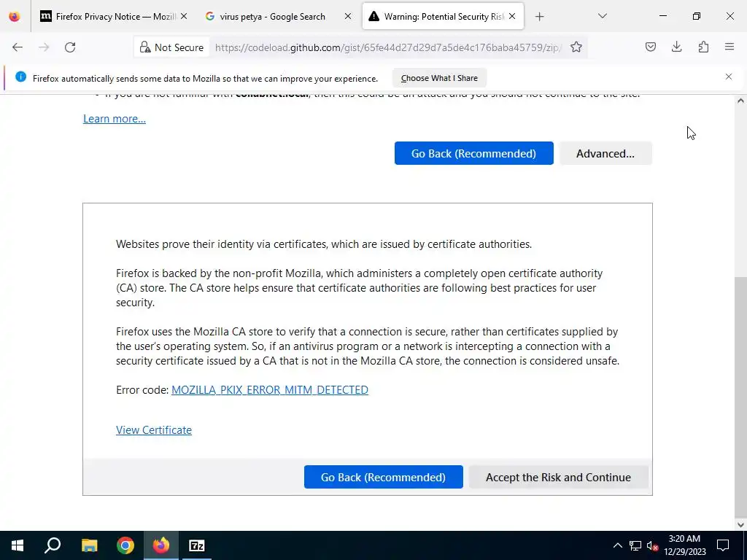The image size is (747, 560).
Task: Open the Firefox View pinned icon
Action: [x=15, y=17]
